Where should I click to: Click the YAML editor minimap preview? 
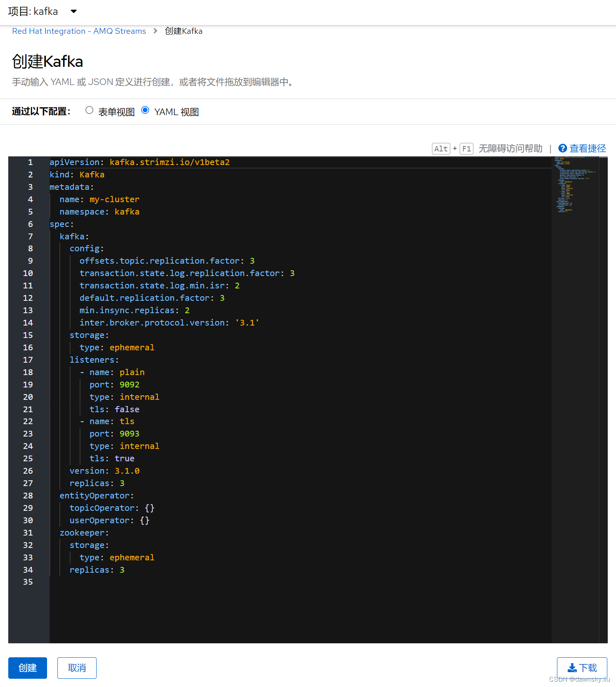(575, 184)
